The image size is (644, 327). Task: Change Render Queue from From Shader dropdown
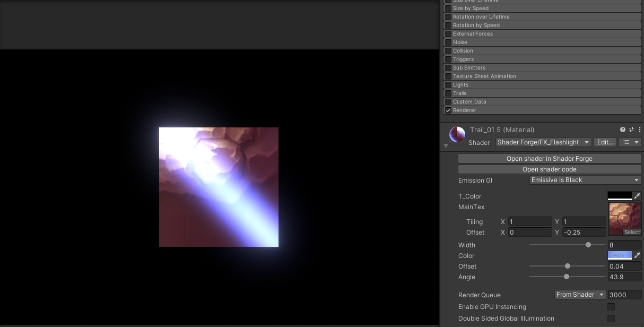tap(580, 295)
